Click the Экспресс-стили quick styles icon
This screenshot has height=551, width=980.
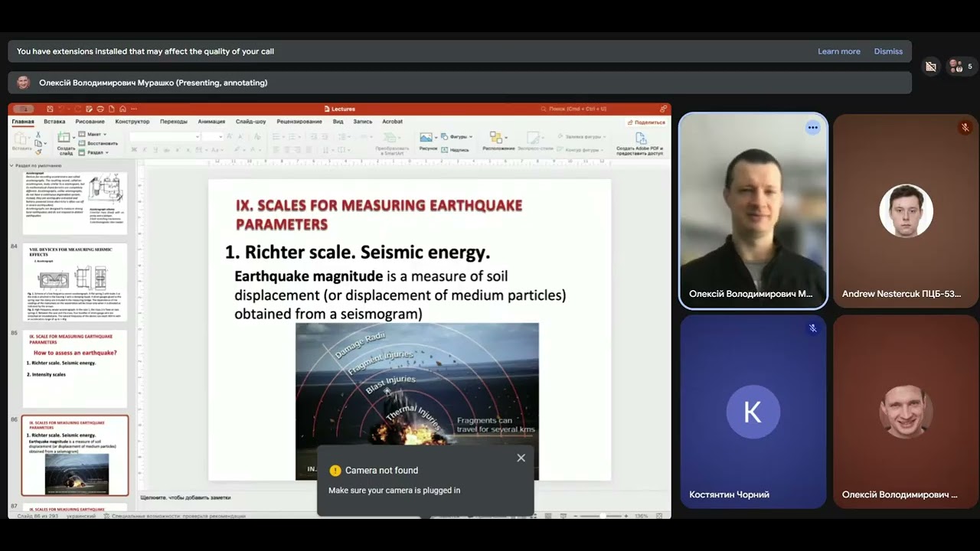pos(534,139)
